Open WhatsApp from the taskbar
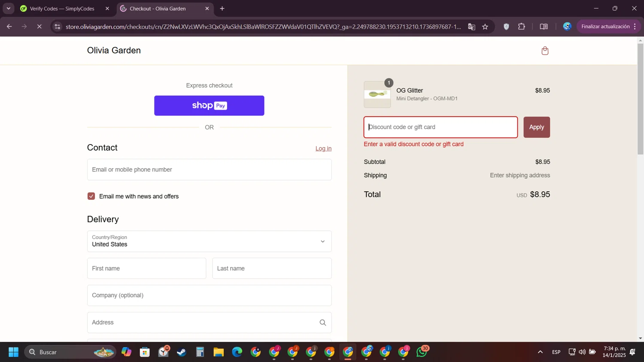Image resolution: width=644 pixels, height=362 pixels. (422, 352)
